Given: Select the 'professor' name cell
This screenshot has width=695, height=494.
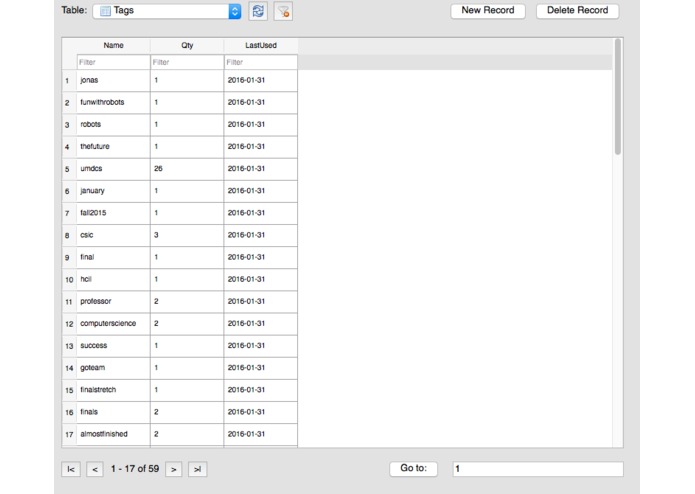Looking at the screenshot, I should (x=113, y=302).
